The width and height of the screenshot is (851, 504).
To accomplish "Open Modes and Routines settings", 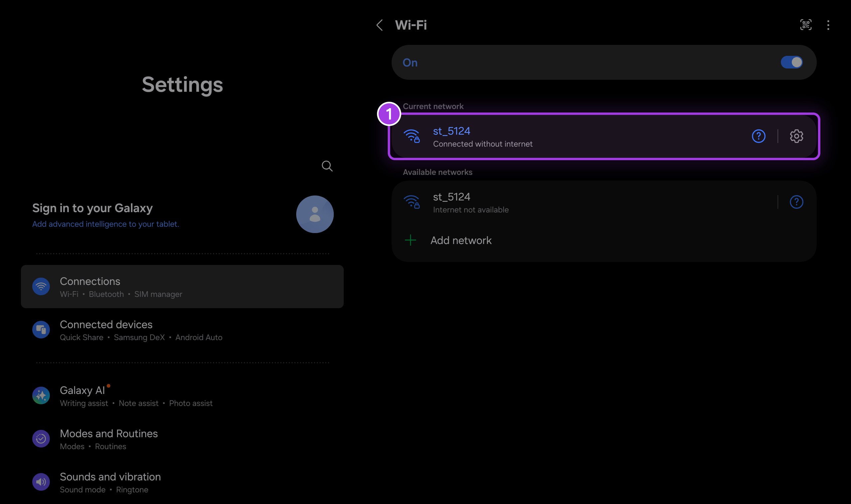I will pos(182,439).
